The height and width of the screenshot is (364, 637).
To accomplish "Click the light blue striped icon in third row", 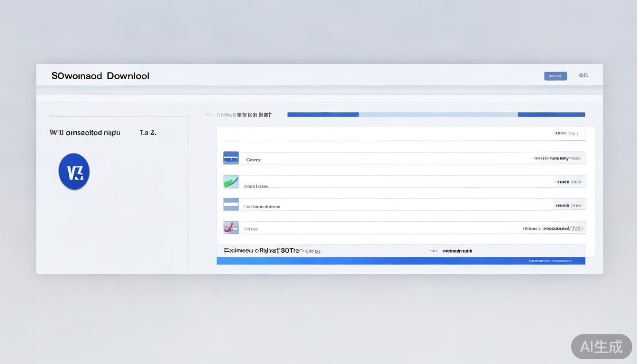I will click(x=231, y=204).
